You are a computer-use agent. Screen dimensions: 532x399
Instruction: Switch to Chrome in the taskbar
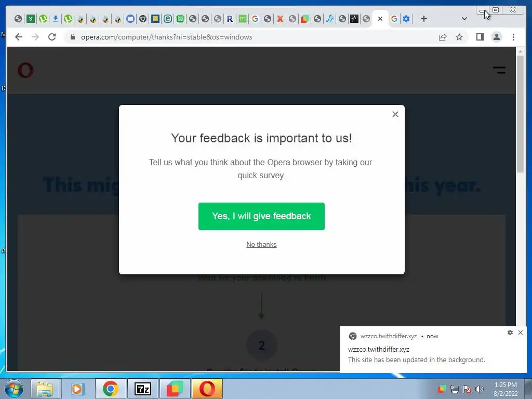click(111, 389)
